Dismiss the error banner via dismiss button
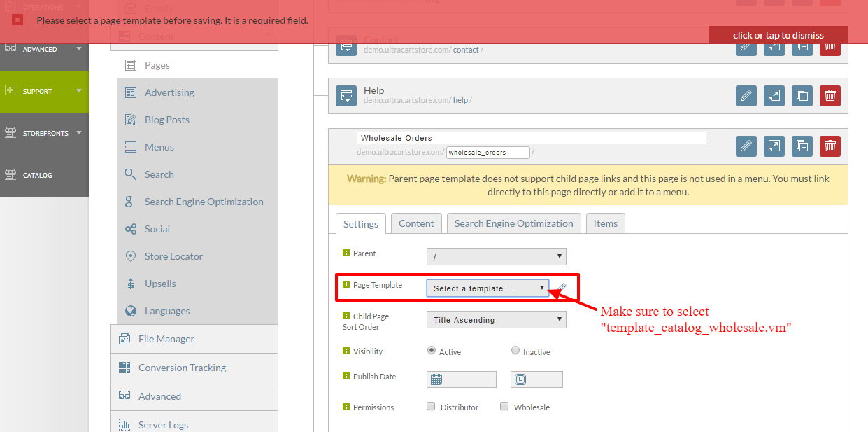 click(778, 35)
